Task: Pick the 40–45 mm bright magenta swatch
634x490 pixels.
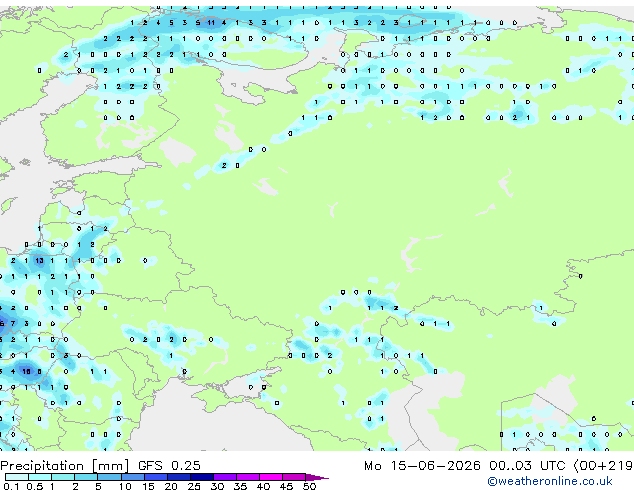Action: click(271, 477)
